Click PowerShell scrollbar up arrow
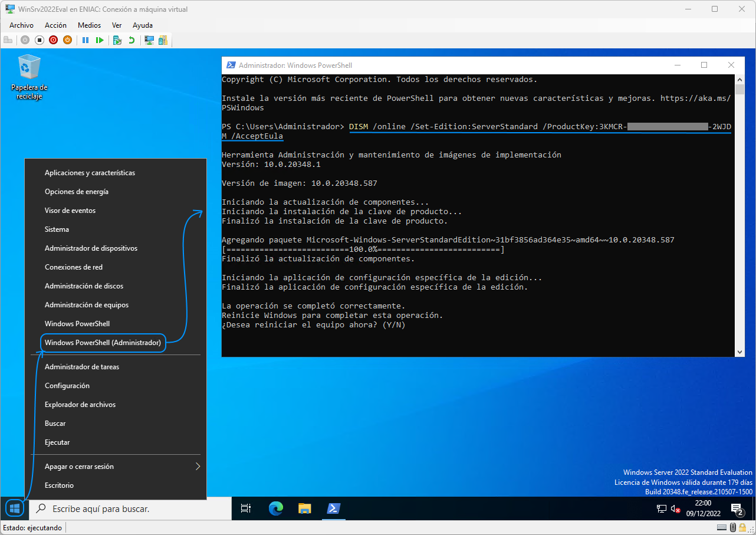This screenshot has height=535, width=756. (x=740, y=78)
